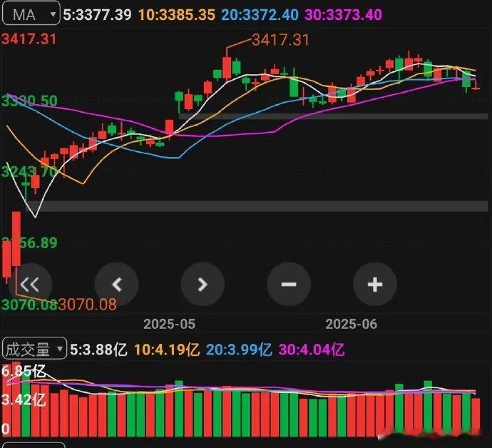Select volume MA5 value 5:3.88亿
The width and height of the screenshot is (492, 448).
tap(98, 350)
